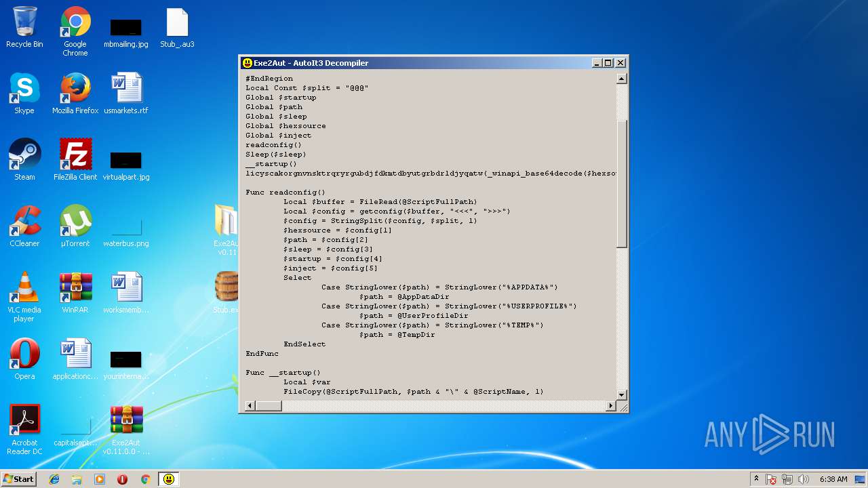
Task: Close the Exe2Aut decompiler window
Action: pos(620,63)
